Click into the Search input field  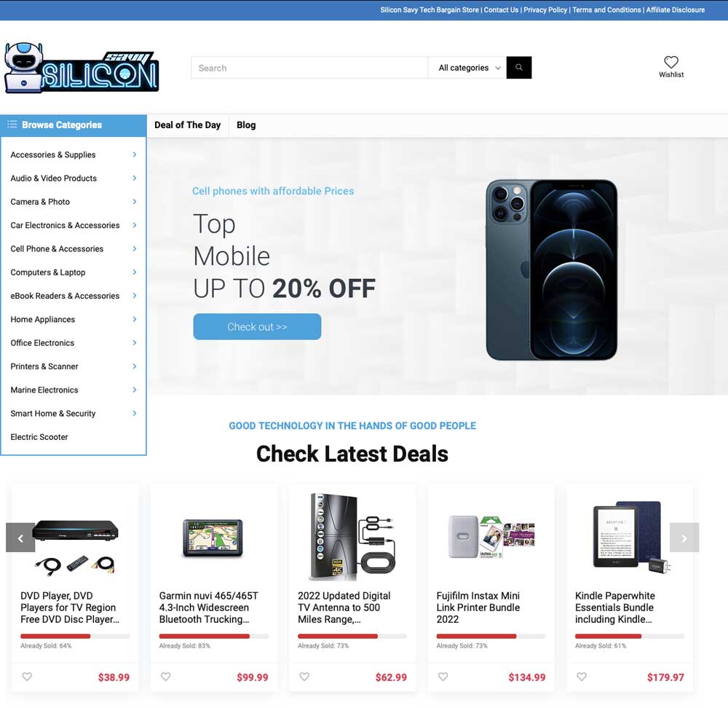[309, 68]
